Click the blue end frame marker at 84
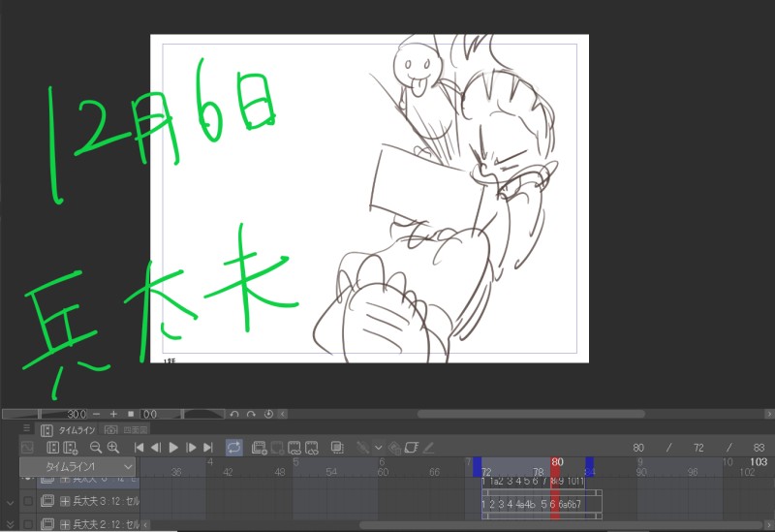 (590, 467)
